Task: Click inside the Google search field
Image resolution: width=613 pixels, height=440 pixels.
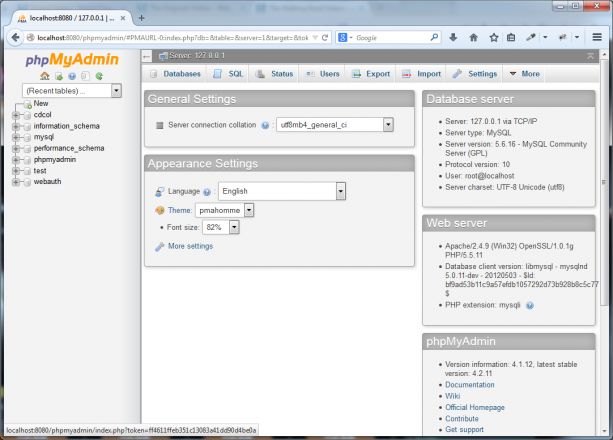Action: [392, 38]
